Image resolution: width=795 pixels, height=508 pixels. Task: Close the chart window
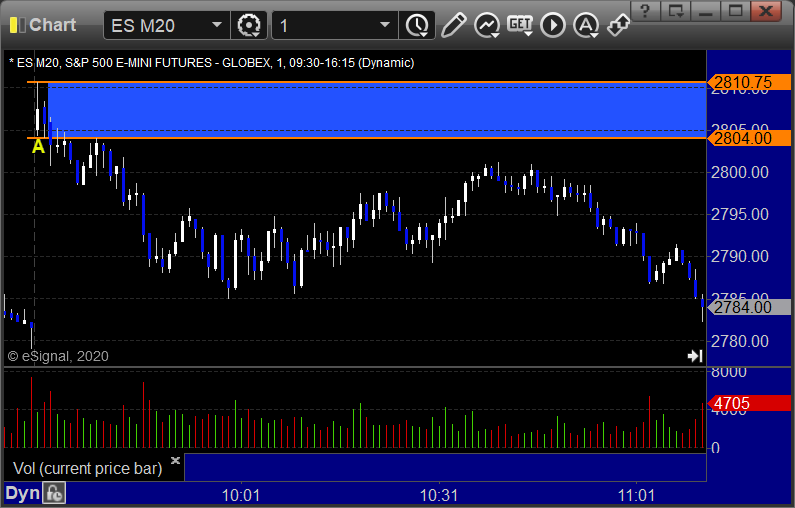coord(766,11)
